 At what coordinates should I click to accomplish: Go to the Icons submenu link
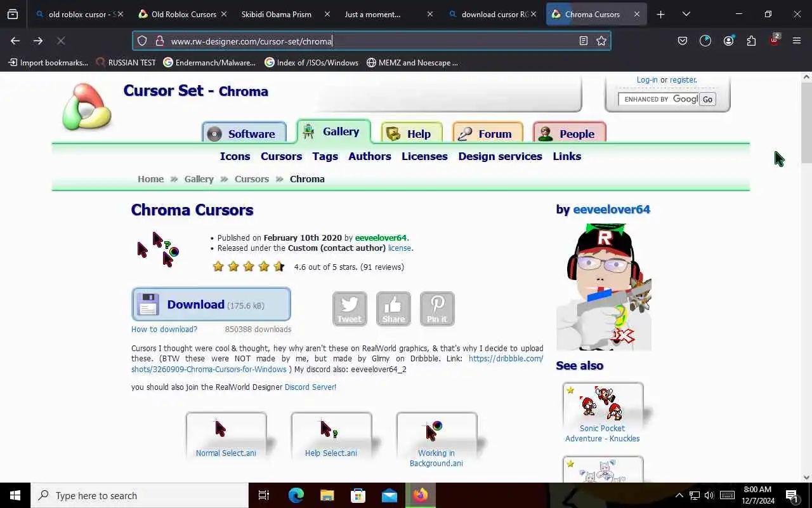point(235,156)
